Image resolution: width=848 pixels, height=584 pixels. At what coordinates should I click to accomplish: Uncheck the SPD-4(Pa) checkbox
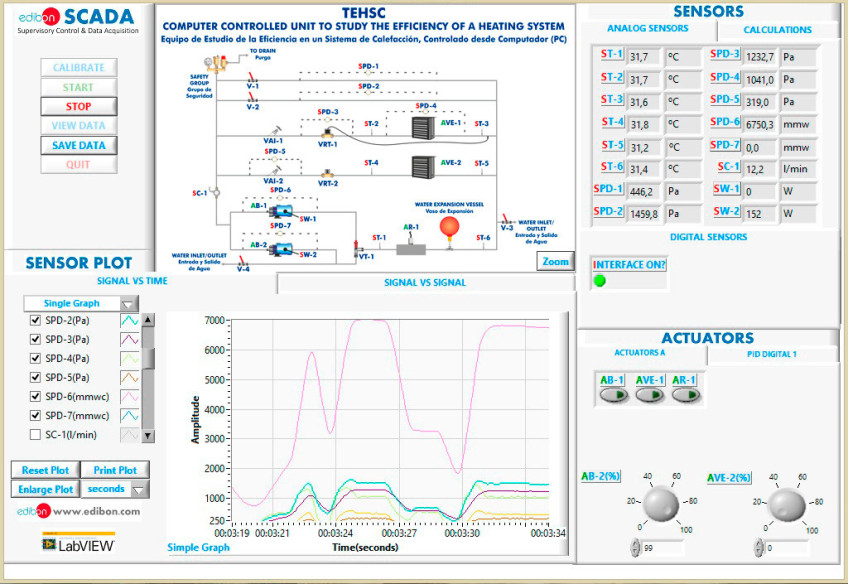pos(36,358)
